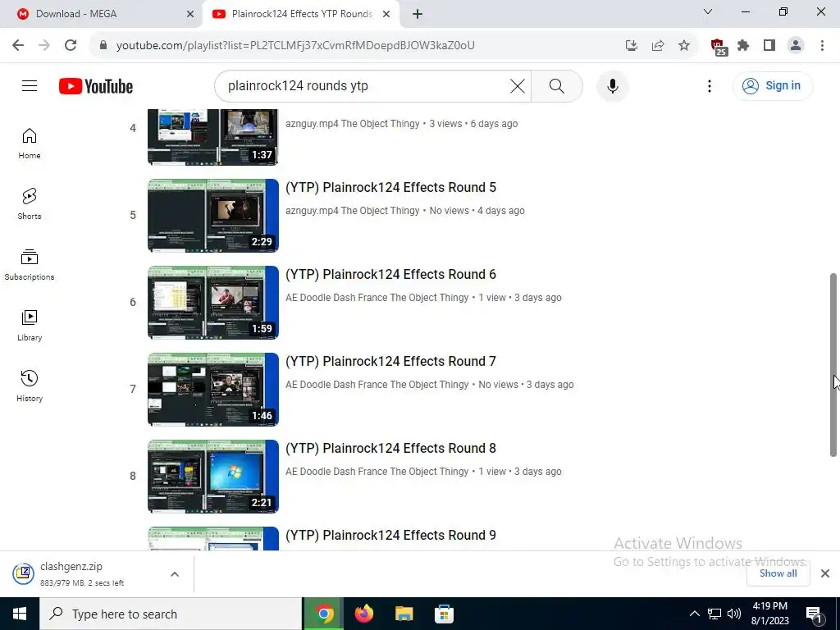Toggle the Chrome side panel
Screen dimensions: 840x630
(769, 45)
